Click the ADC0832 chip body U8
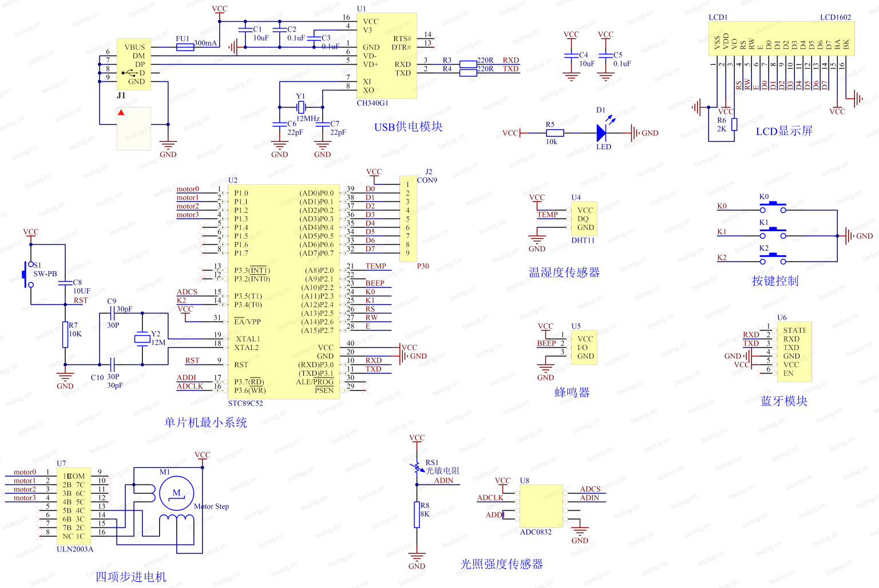 point(541,506)
